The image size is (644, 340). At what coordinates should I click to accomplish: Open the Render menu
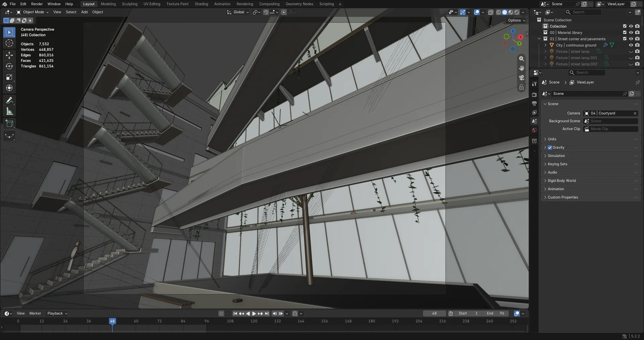point(37,4)
